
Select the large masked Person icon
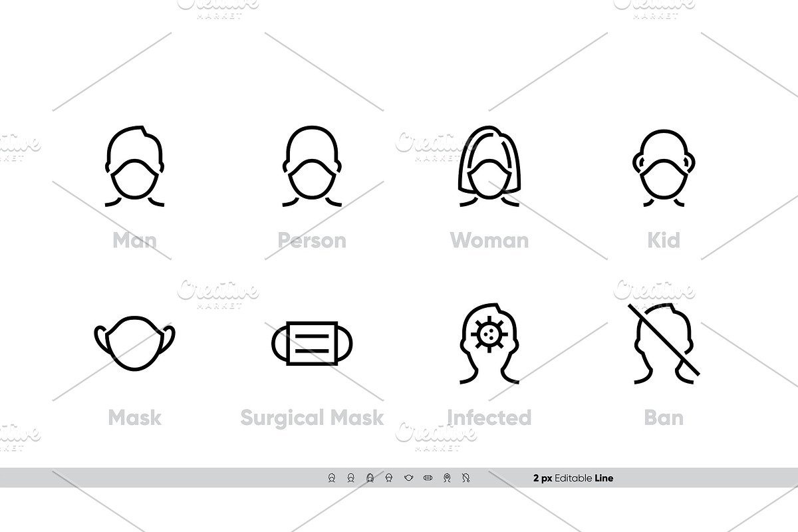coord(313,166)
